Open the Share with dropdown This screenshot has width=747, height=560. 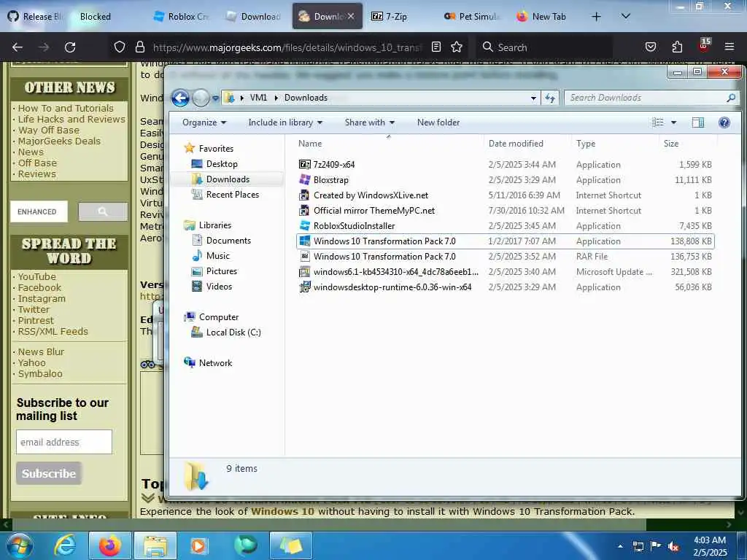(370, 122)
